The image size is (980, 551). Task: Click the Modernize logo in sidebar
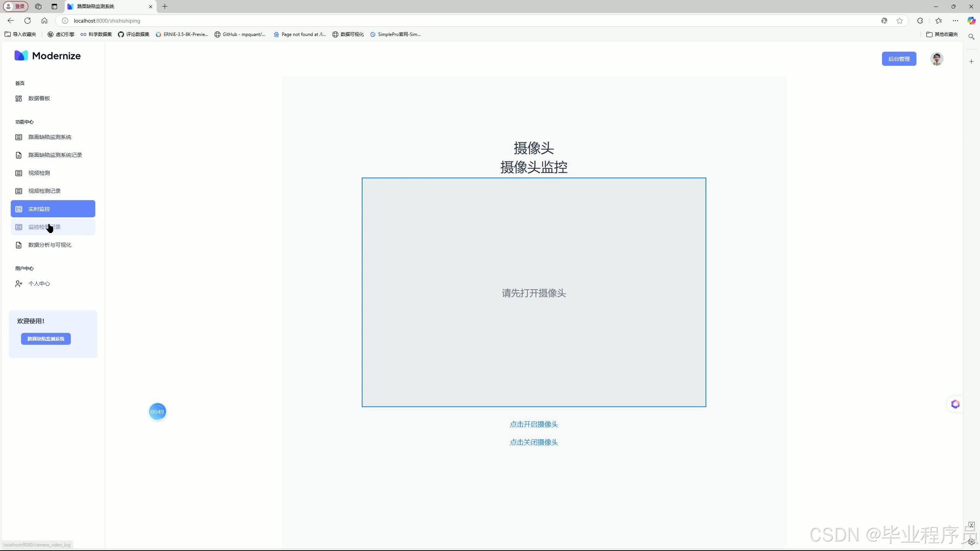[47, 55]
